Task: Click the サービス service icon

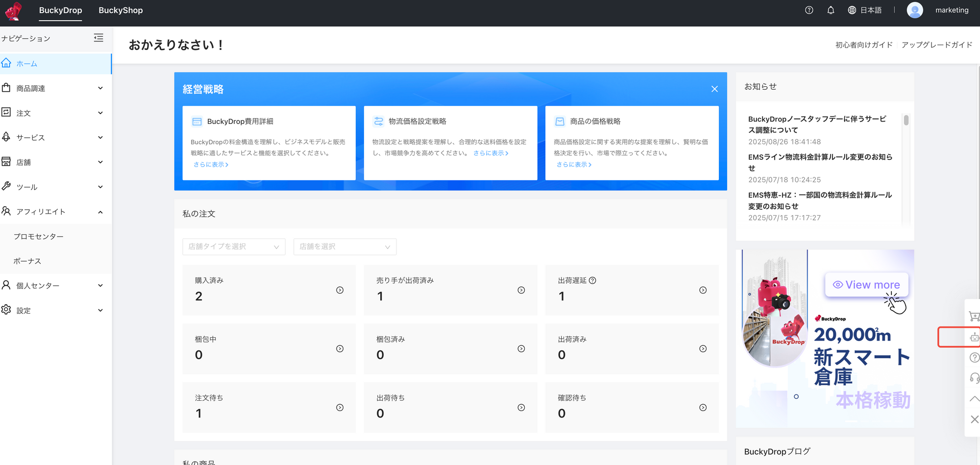Action: [x=6, y=137]
